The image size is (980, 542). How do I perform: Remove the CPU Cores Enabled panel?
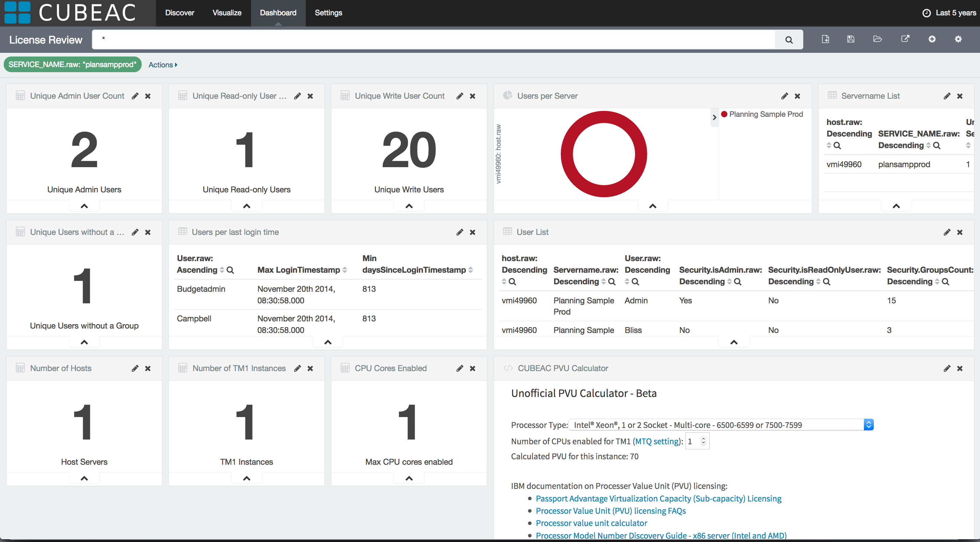click(472, 369)
